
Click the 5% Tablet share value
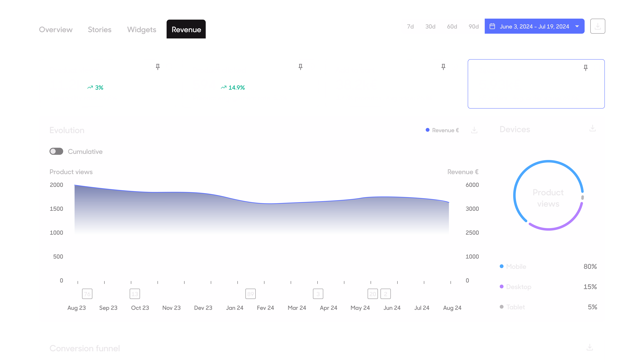pos(592,307)
